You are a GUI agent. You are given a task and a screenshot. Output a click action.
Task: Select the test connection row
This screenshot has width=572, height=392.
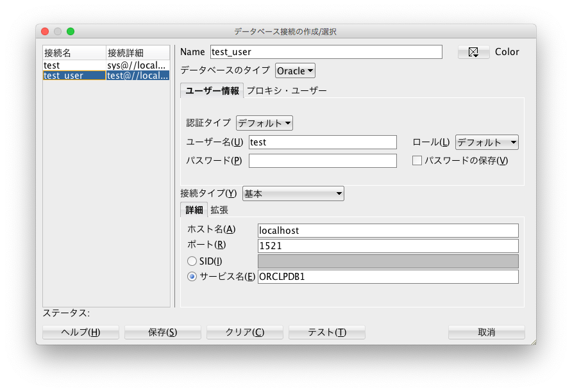point(106,65)
